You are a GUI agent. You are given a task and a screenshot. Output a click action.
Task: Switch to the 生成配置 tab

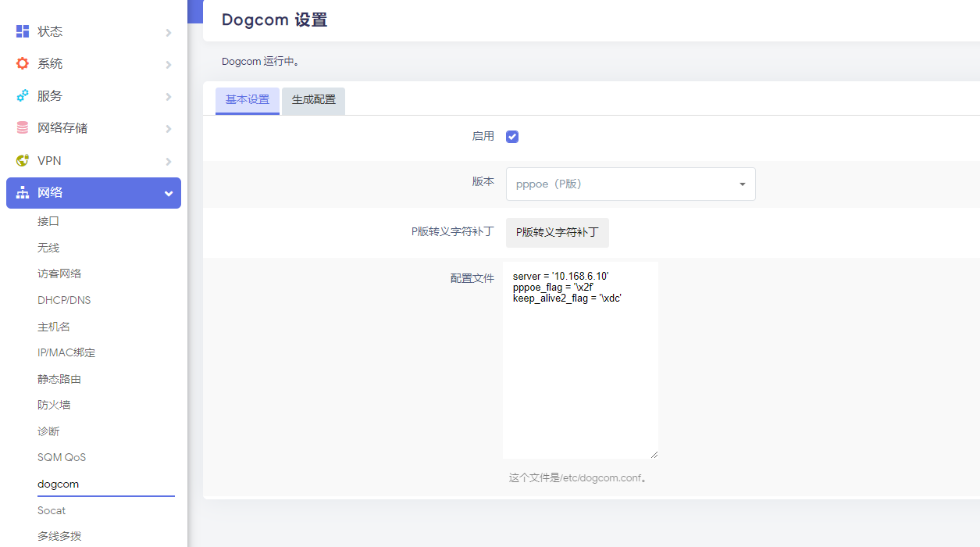[312, 101]
